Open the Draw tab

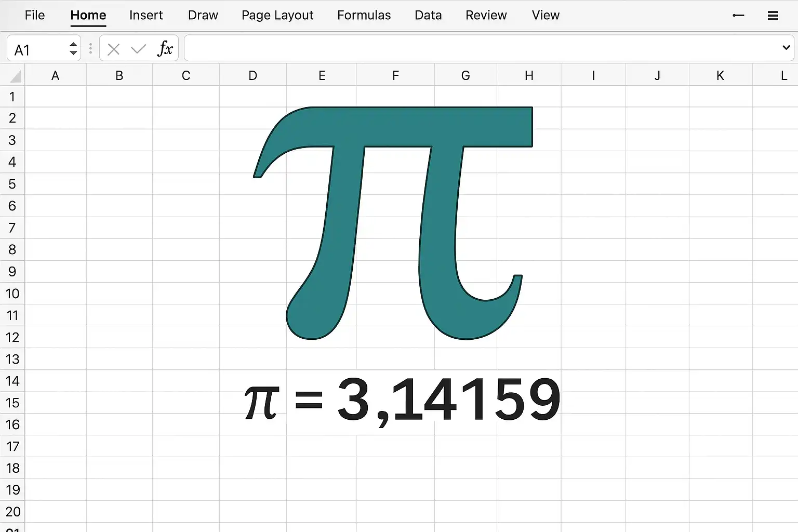click(x=203, y=15)
